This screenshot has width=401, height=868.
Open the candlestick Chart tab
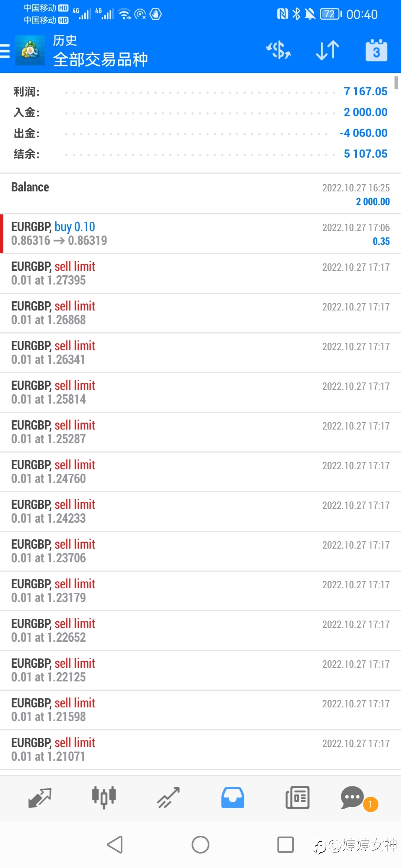point(104,798)
